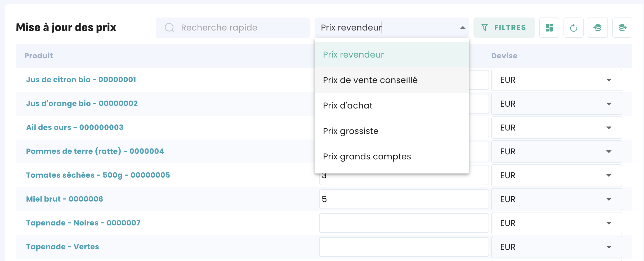This screenshot has width=644, height=261.
Task: Pick 'Prix grands comptes' option
Action: (x=367, y=156)
